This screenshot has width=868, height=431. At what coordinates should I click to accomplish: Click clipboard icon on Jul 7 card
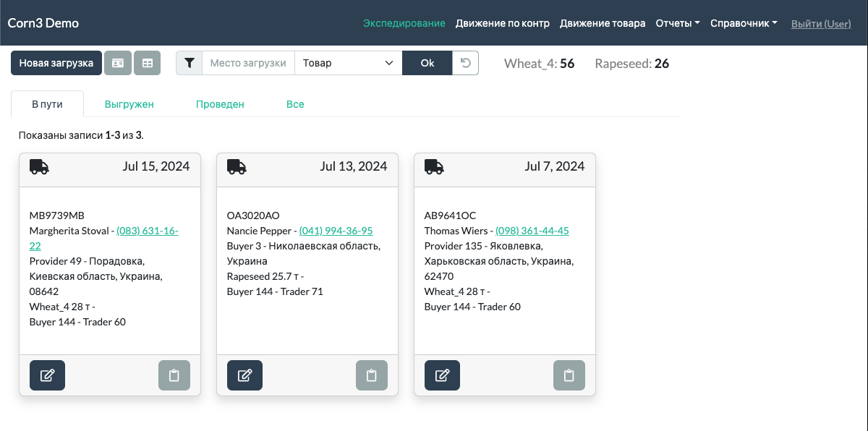(x=569, y=375)
